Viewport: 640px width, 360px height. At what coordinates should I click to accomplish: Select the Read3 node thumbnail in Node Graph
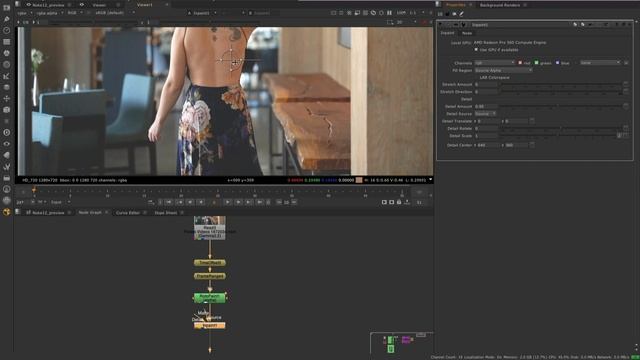tap(209, 227)
